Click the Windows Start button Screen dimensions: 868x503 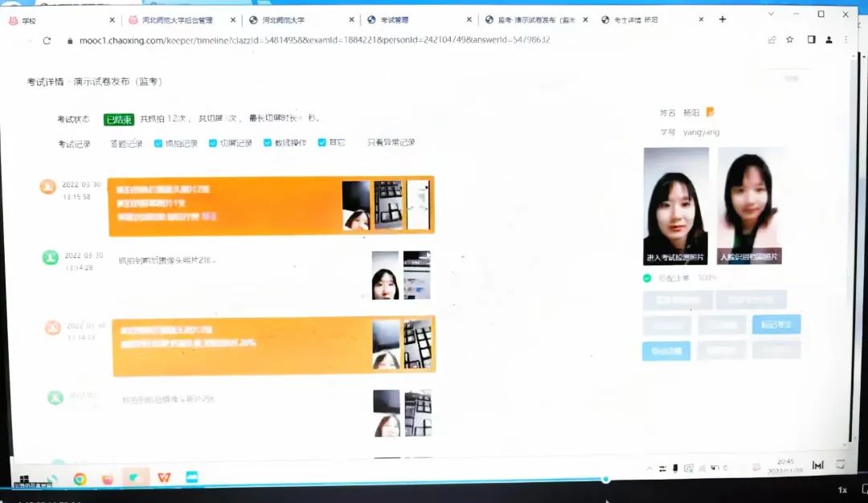(x=24, y=478)
